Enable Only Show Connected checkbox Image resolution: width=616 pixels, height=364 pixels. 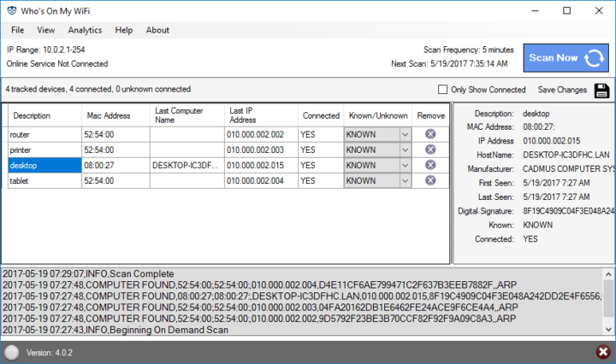pyautogui.click(x=442, y=90)
